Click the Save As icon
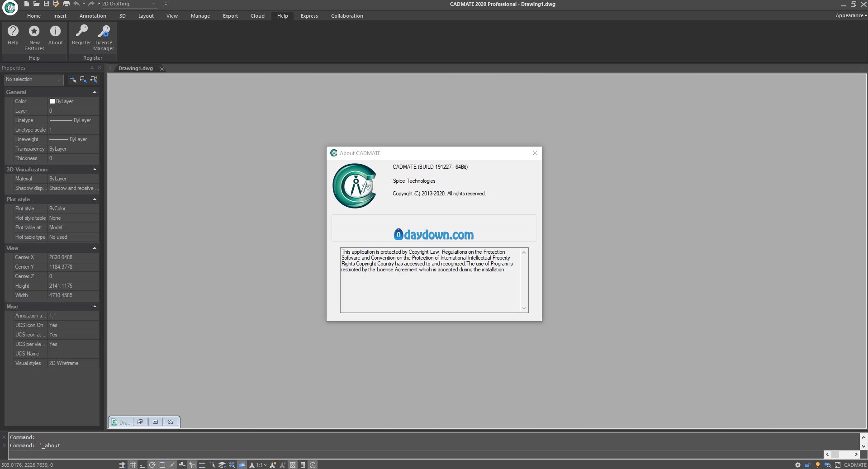This screenshot has width=868, height=469. pos(56,4)
